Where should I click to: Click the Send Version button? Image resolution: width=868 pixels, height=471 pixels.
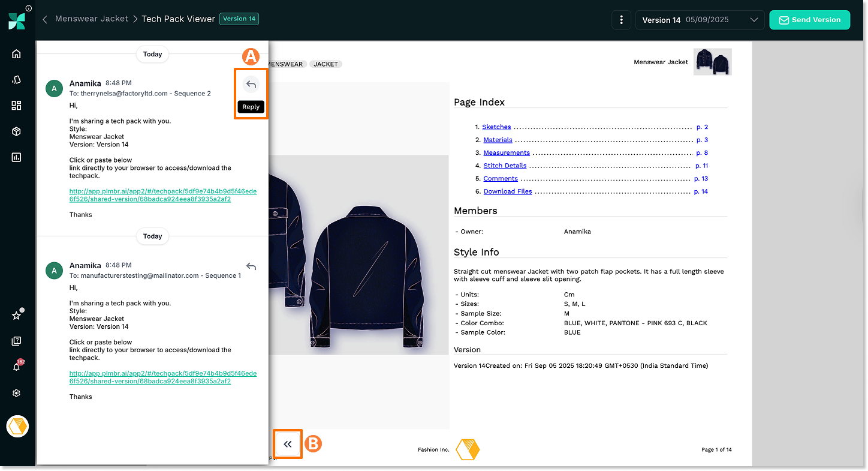(x=809, y=20)
